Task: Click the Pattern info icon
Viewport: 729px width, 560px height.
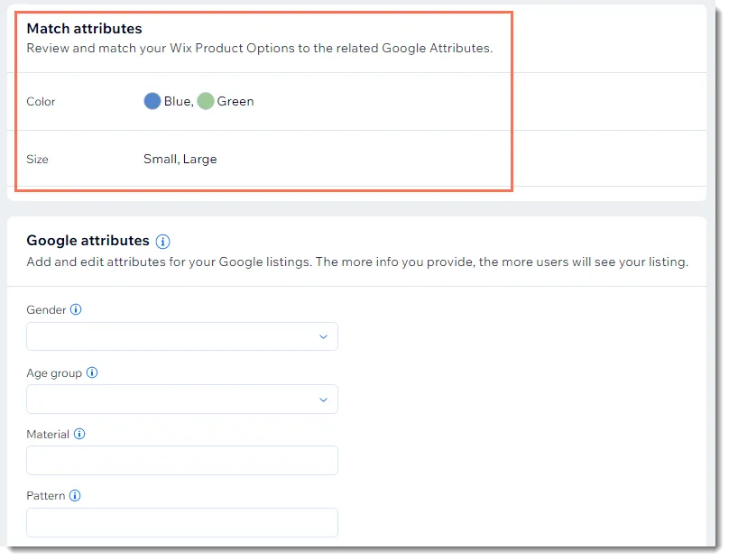Action: tap(75, 495)
